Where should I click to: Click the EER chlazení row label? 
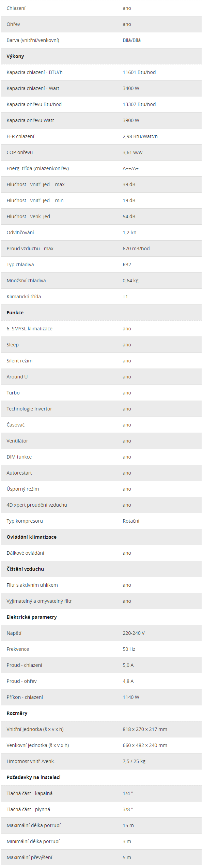[x=20, y=136]
